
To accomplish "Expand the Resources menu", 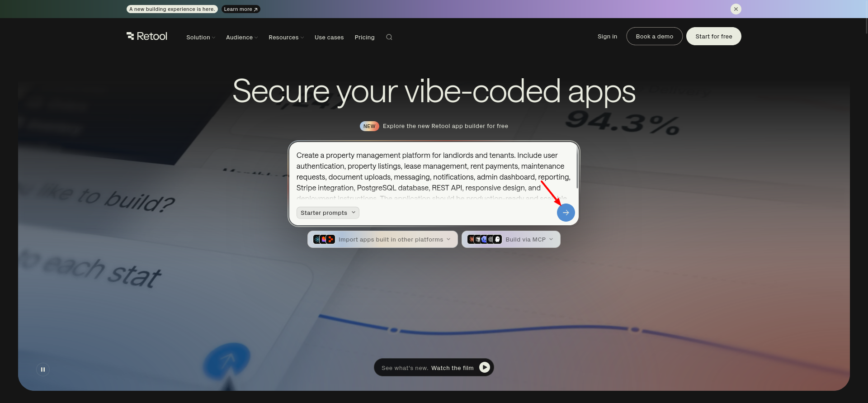I will pos(286,37).
